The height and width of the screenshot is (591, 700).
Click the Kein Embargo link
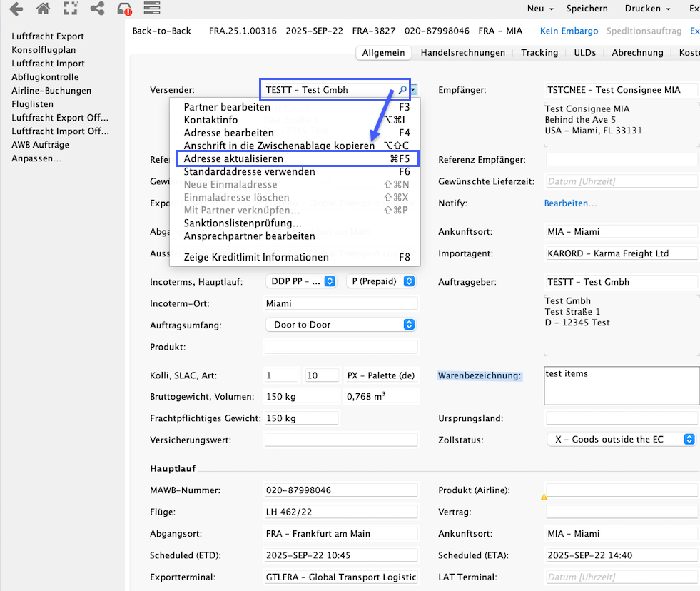(x=569, y=31)
